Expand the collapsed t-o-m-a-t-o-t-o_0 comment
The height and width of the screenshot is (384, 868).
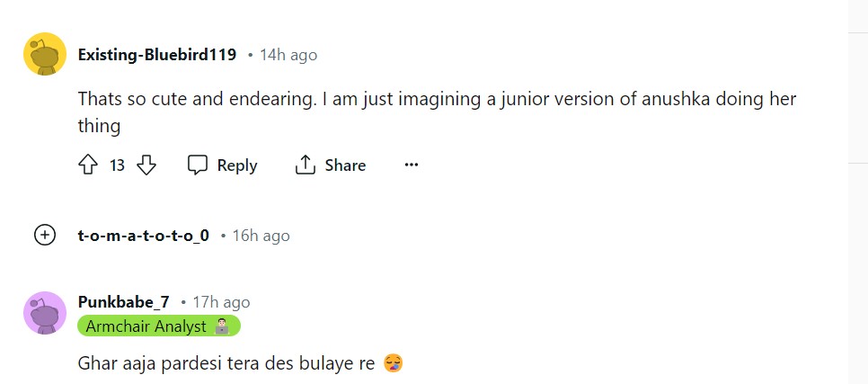(44, 236)
